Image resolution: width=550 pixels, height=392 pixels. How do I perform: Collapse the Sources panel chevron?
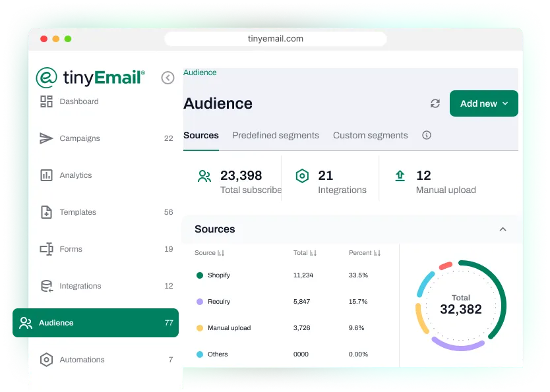503,229
